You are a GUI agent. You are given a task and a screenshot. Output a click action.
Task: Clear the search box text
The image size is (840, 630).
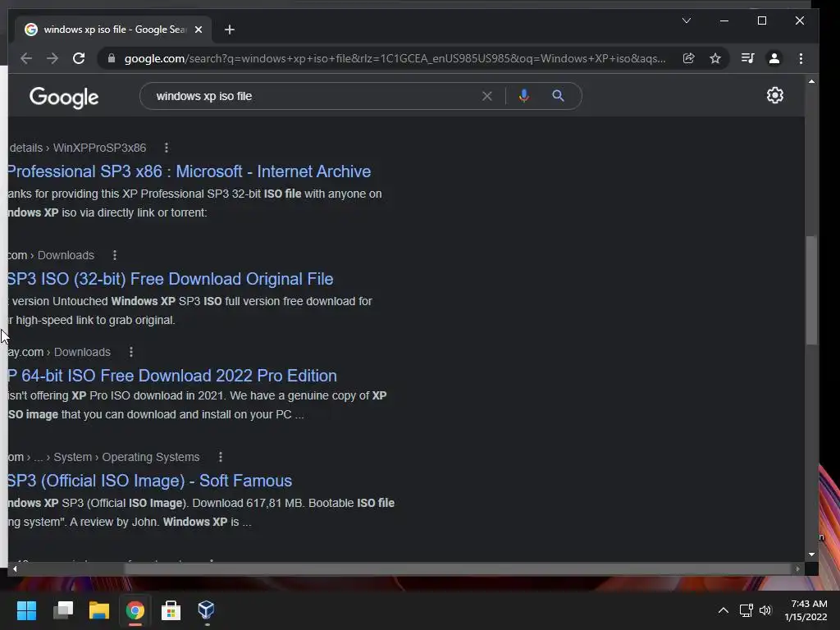[487, 96]
